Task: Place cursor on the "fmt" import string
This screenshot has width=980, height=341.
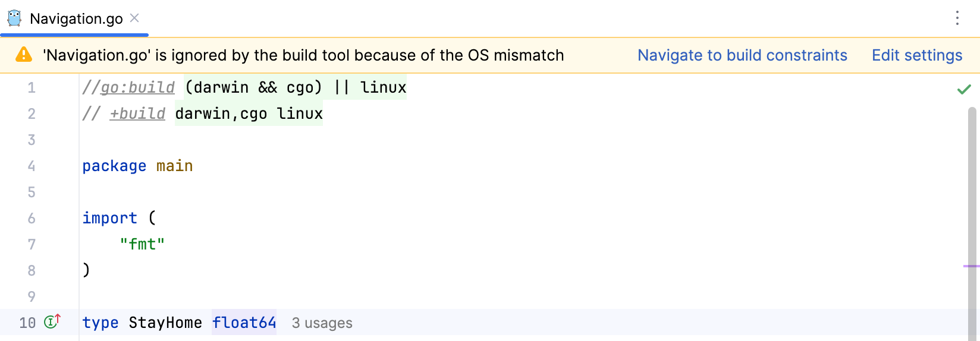Action: pyautogui.click(x=142, y=244)
